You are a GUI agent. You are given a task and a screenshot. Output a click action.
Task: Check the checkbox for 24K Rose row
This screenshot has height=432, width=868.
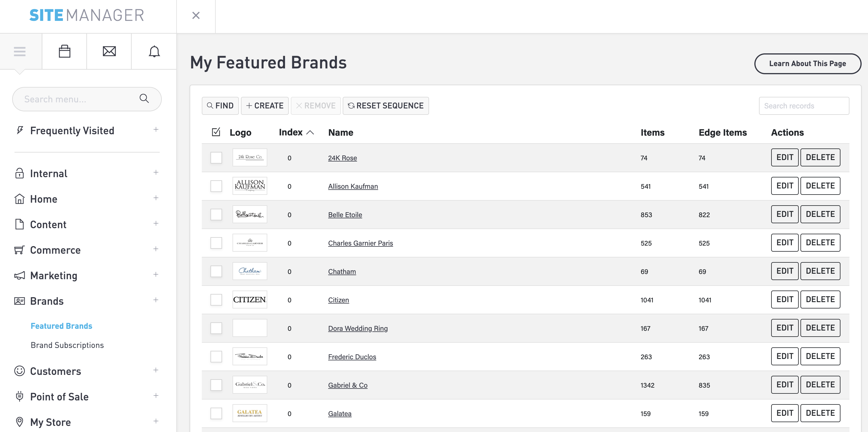(x=216, y=157)
